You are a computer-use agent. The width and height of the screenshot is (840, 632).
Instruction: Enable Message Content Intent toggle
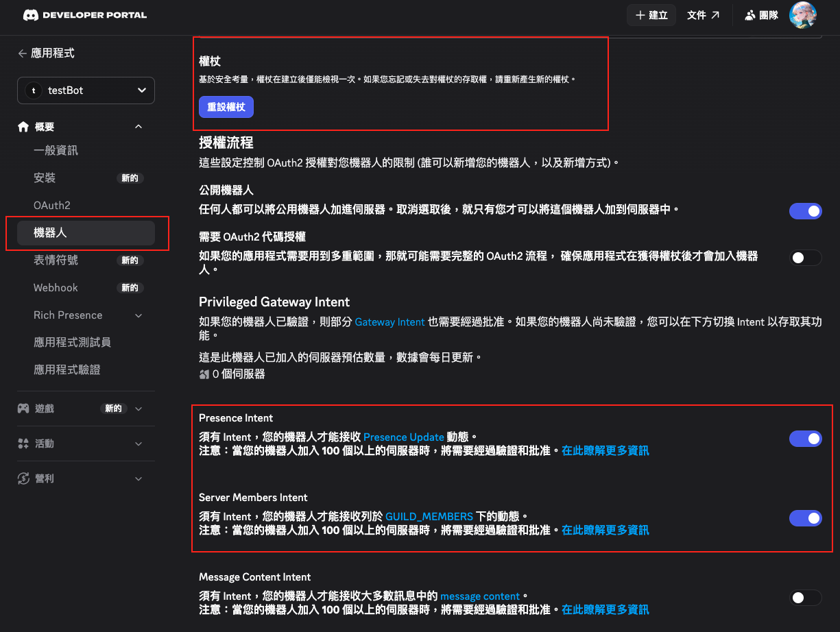(x=805, y=598)
